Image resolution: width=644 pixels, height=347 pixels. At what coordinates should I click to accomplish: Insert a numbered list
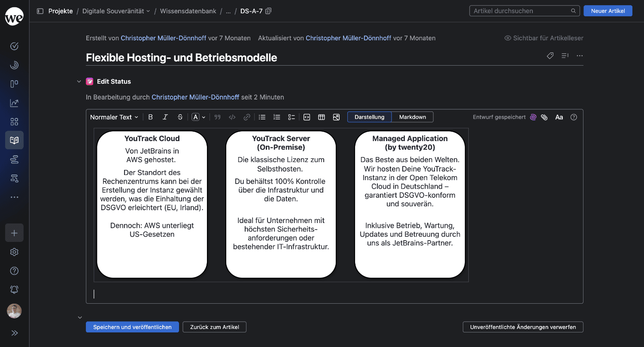pyautogui.click(x=277, y=117)
